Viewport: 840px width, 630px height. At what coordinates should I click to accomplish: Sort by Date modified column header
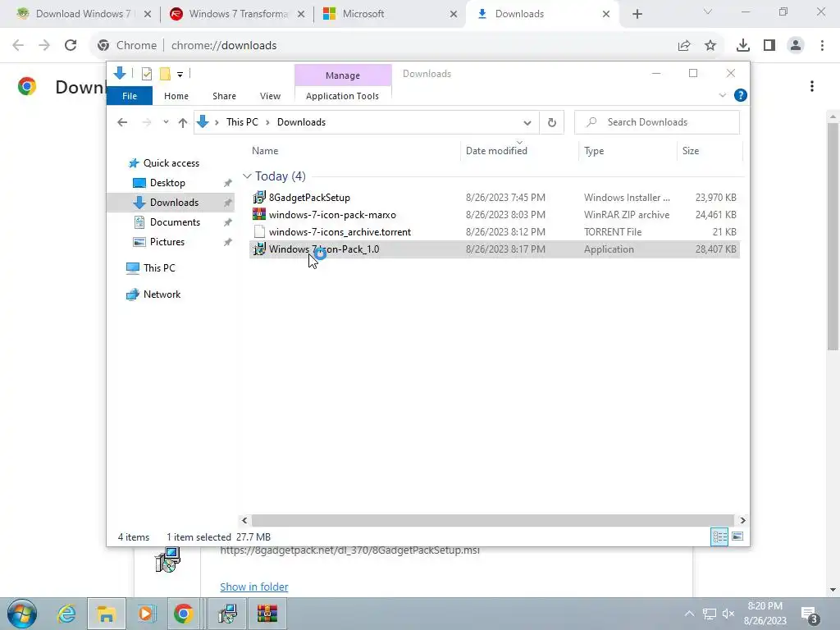coord(496,151)
